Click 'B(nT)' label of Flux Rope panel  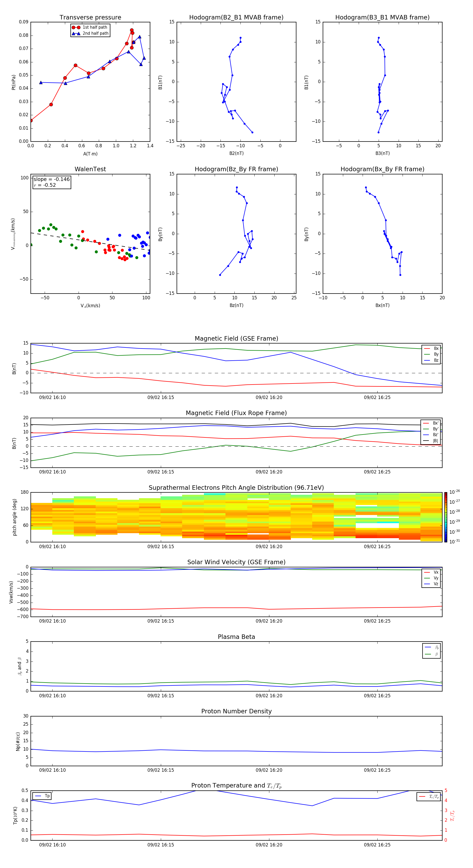[14, 443]
